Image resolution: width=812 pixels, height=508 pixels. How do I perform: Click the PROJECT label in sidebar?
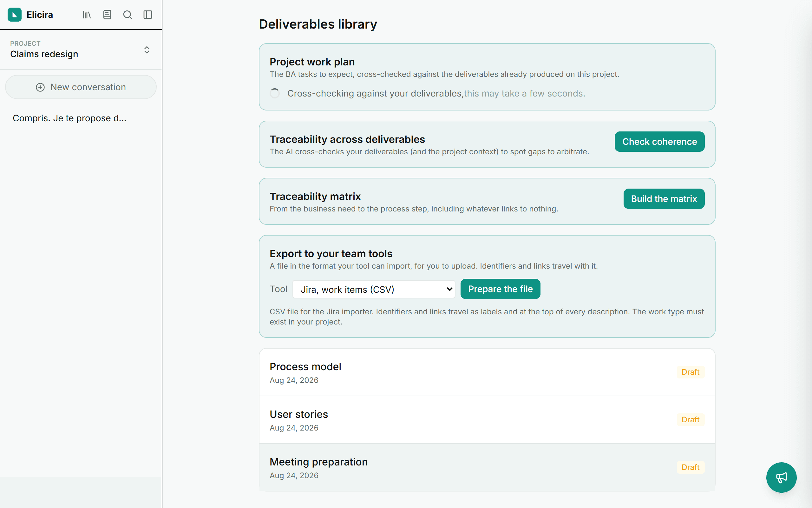tap(25, 43)
